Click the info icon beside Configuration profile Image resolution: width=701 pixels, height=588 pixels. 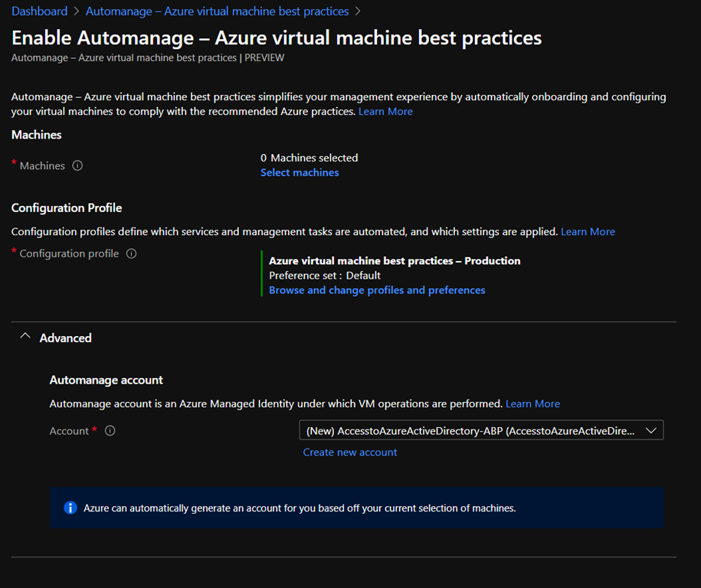[131, 253]
